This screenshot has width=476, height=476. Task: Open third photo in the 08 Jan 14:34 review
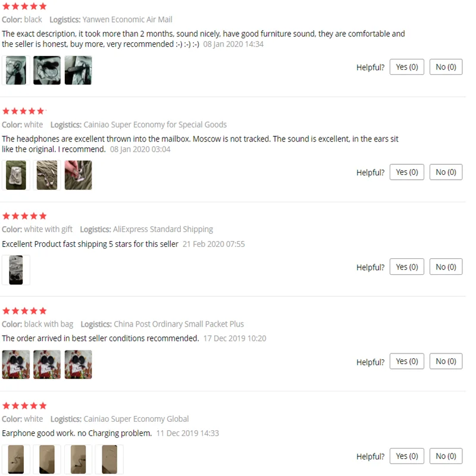pyautogui.click(x=78, y=70)
